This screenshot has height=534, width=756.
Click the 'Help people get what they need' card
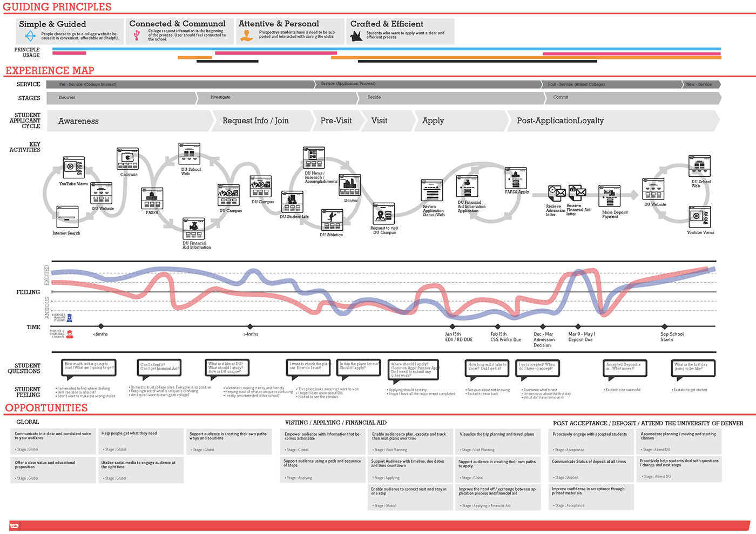click(141, 441)
